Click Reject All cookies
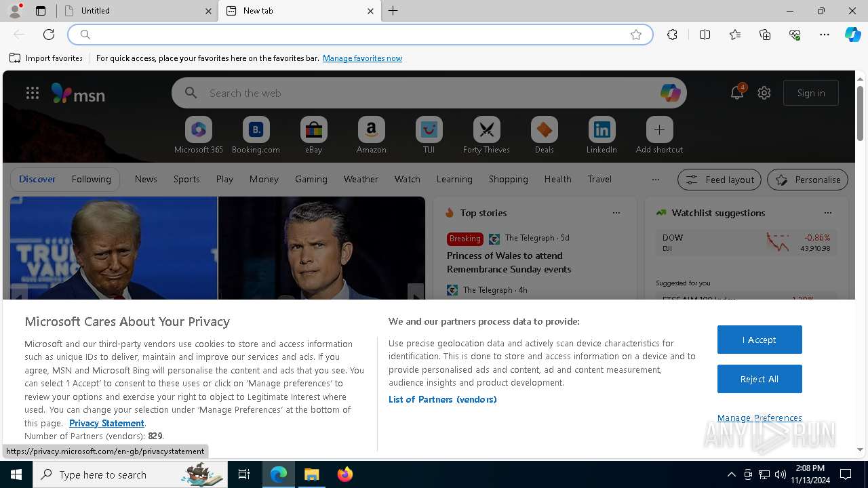868x488 pixels. pyautogui.click(x=759, y=379)
